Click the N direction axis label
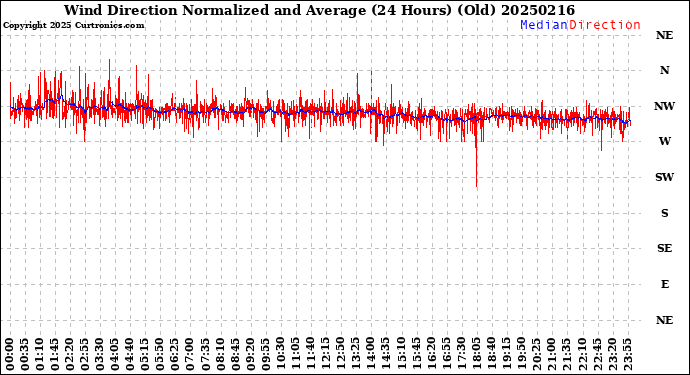The height and width of the screenshot is (375, 690). tap(664, 70)
